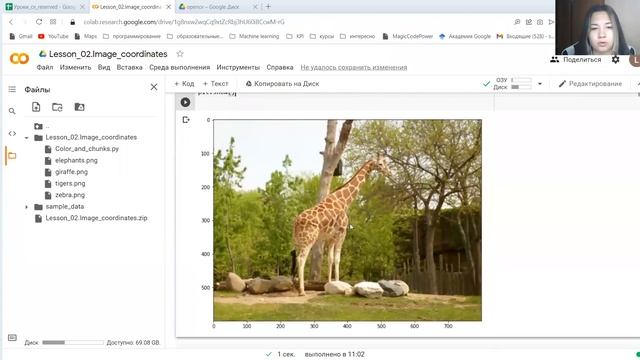The height and width of the screenshot is (360, 640).
Task: Open the search sidebar icon
Action: tap(12, 111)
